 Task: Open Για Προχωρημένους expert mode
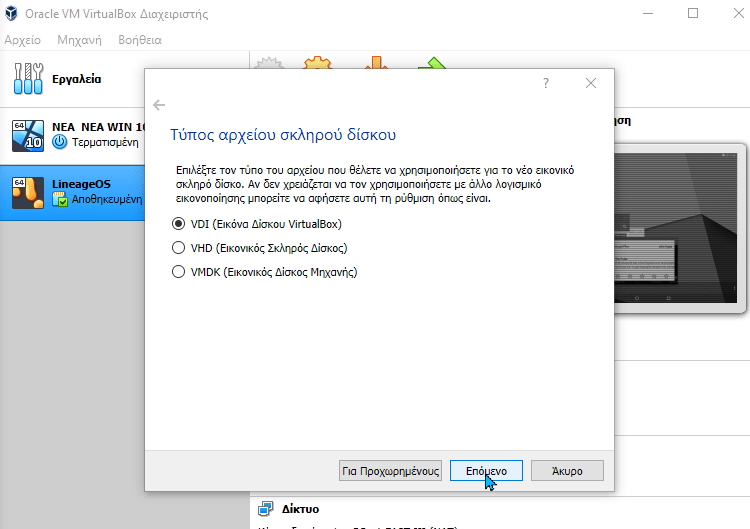[x=390, y=471]
